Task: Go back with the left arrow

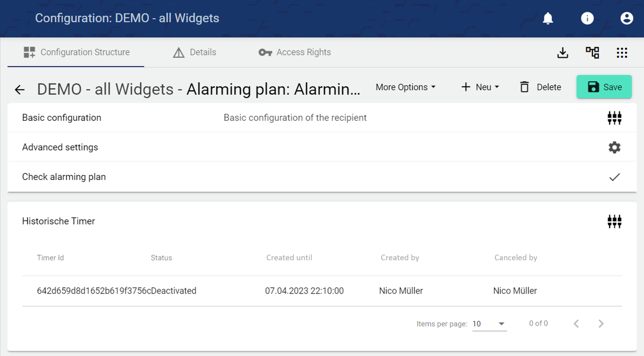Action: tap(19, 89)
